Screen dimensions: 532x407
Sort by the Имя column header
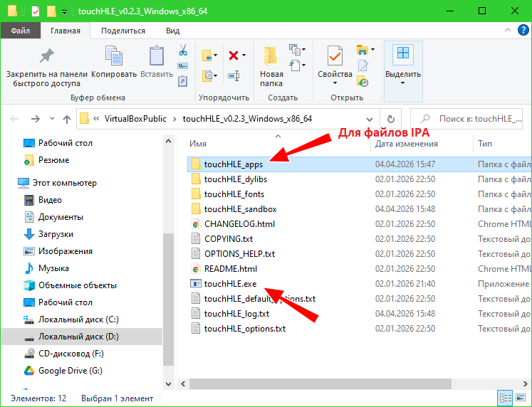(x=198, y=144)
